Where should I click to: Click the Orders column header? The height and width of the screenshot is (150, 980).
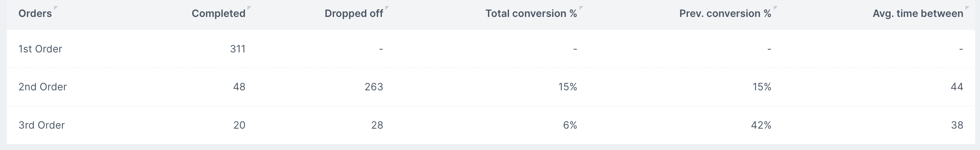point(35,14)
